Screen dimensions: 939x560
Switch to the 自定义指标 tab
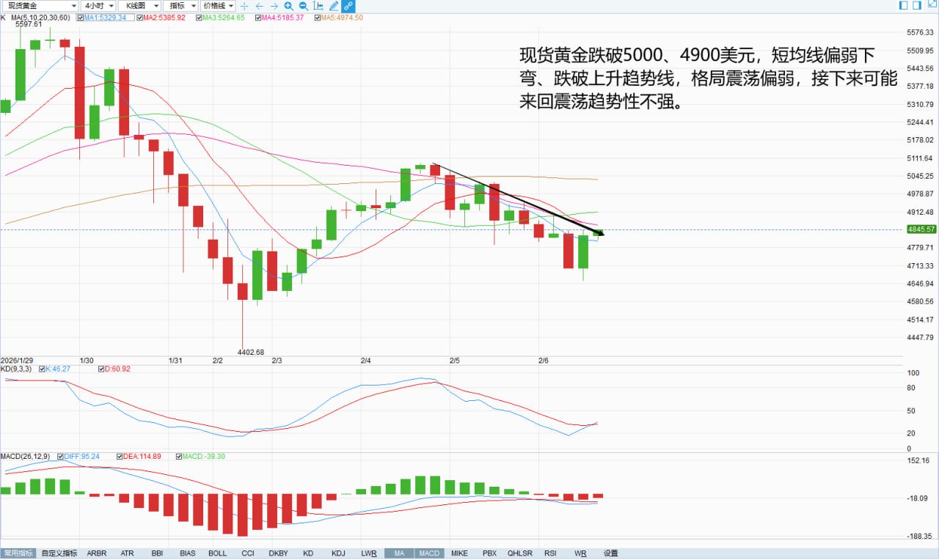59,553
